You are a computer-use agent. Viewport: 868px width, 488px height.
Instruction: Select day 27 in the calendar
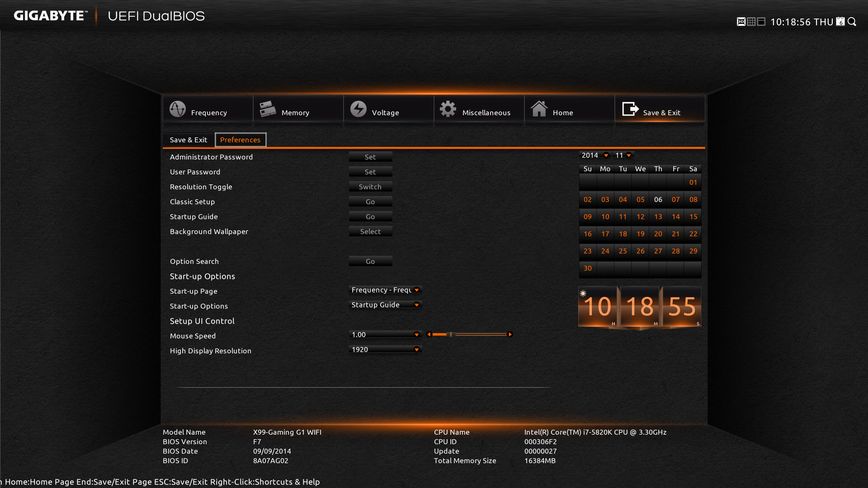pyautogui.click(x=658, y=251)
